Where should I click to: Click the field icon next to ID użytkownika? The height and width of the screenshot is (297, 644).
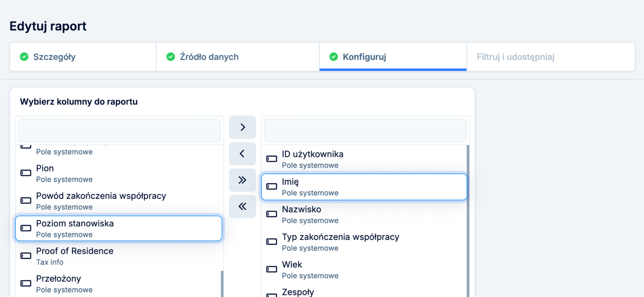click(x=272, y=159)
